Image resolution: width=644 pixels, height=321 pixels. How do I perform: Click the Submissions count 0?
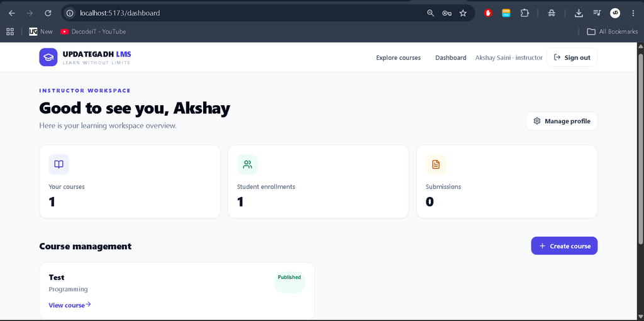tap(430, 202)
